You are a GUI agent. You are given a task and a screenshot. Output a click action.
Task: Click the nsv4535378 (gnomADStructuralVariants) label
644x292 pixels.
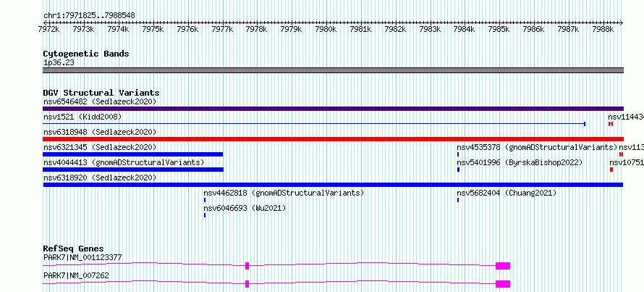point(537,147)
